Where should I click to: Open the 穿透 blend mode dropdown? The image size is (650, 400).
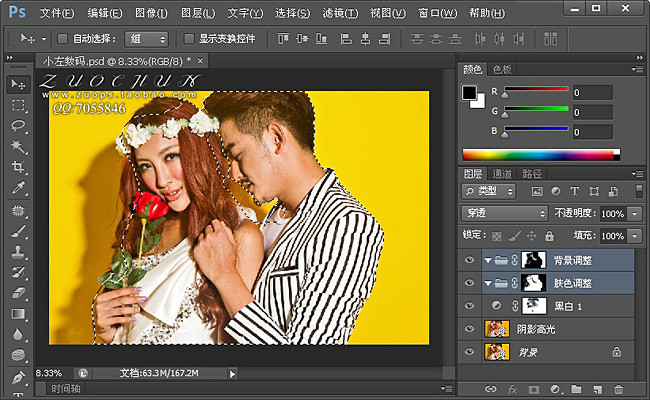coord(504,213)
